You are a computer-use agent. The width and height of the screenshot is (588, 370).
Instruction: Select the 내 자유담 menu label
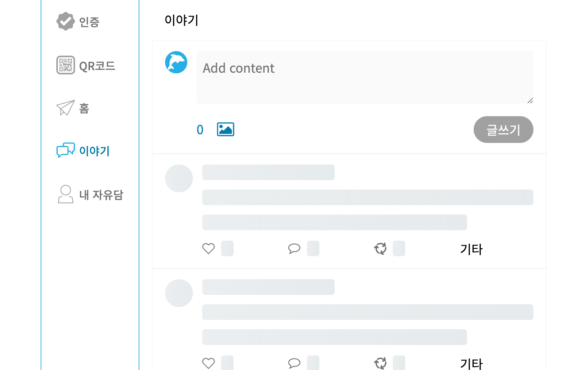pos(101,195)
